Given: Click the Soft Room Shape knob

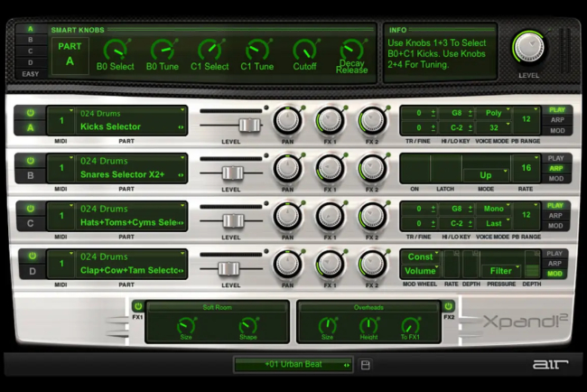Looking at the screenshot, I should [247, 325].
